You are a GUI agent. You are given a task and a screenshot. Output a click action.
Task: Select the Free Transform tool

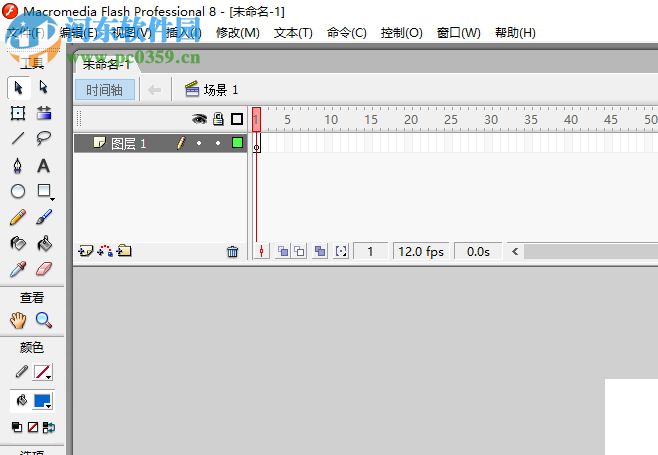tap(18, 113)
